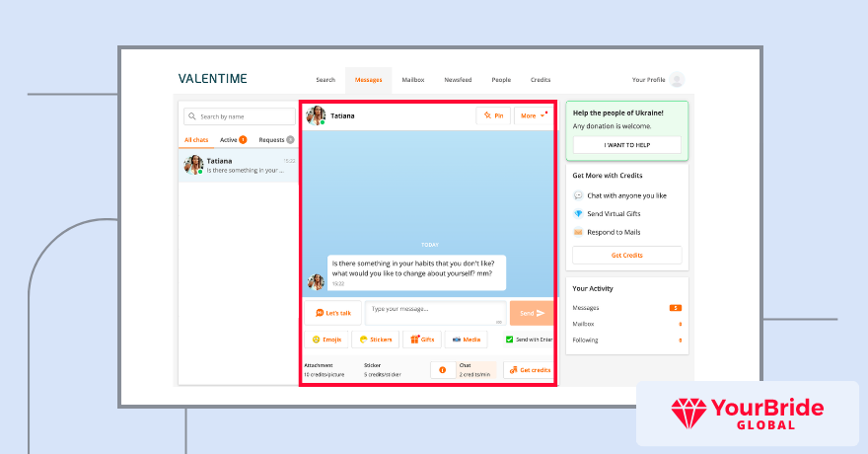The image size is (868, 454).
Task: Click Tatiana's avatar in the chat header
Action: (316, 115)
